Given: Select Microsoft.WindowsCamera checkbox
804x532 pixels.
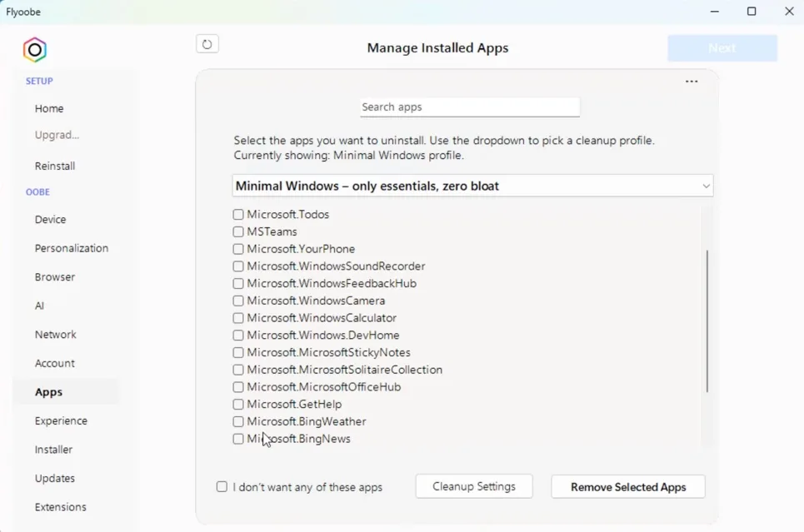Looking at the screenshot, I should coord(238,301).
